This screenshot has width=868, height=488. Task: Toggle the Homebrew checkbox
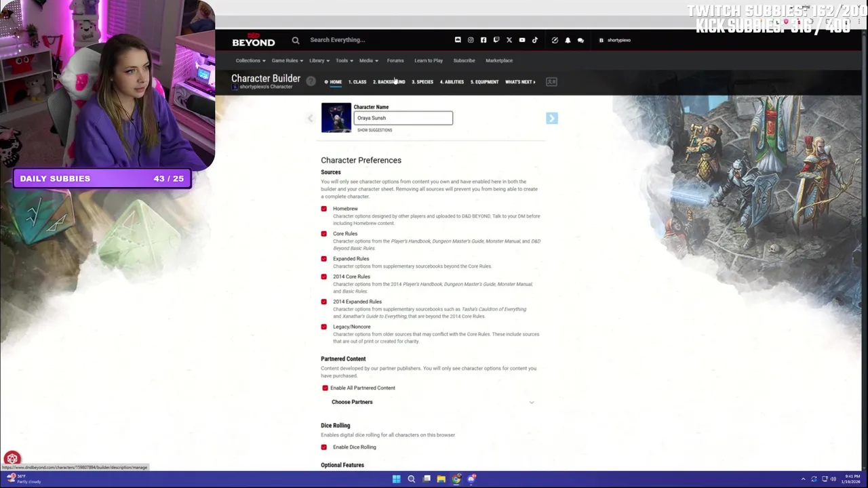324,209
